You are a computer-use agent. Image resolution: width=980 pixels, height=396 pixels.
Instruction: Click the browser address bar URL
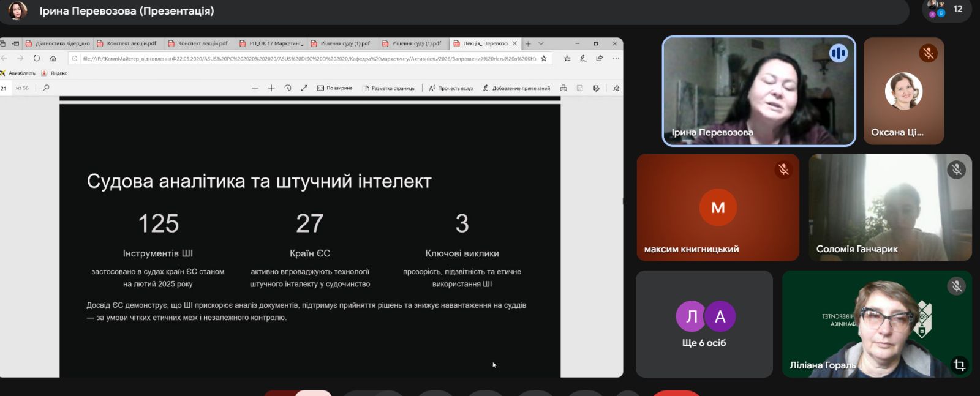(x=309, y=58)
